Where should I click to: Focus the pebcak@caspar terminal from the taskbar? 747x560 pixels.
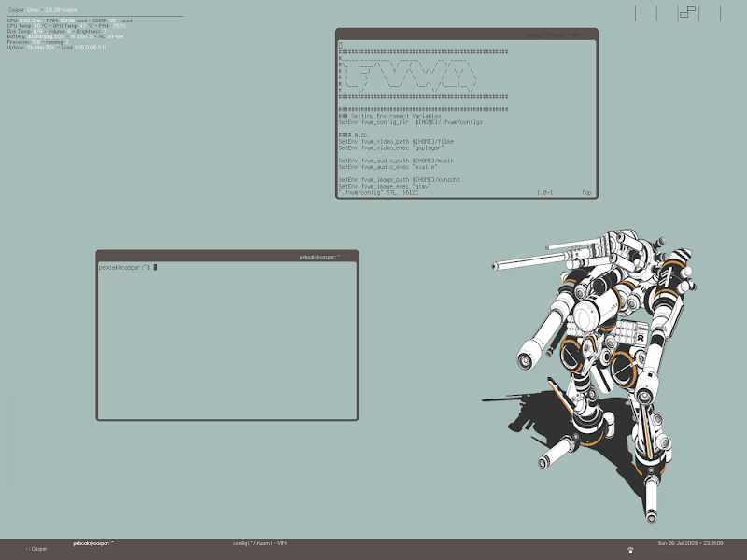click(x=93, y=543)
